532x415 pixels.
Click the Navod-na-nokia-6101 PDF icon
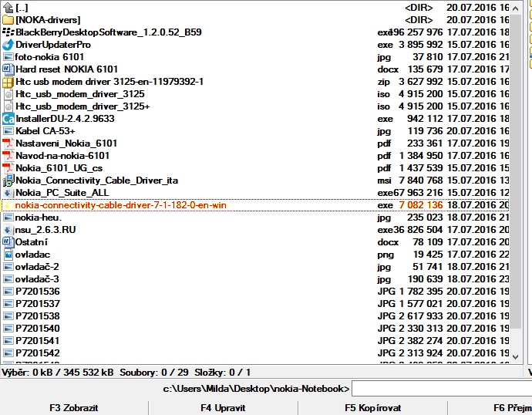[x=8, y=156]
